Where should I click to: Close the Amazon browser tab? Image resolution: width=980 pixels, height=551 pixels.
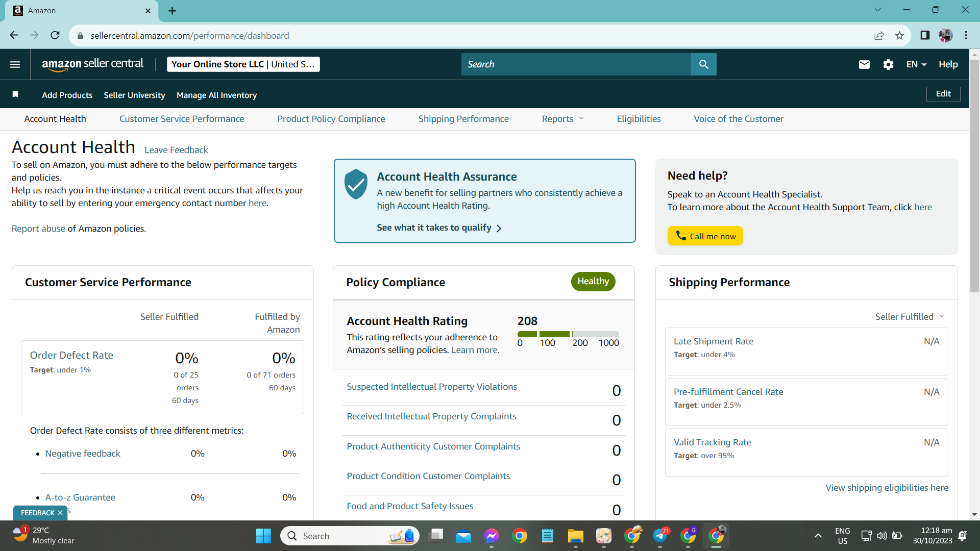(148, 11)
